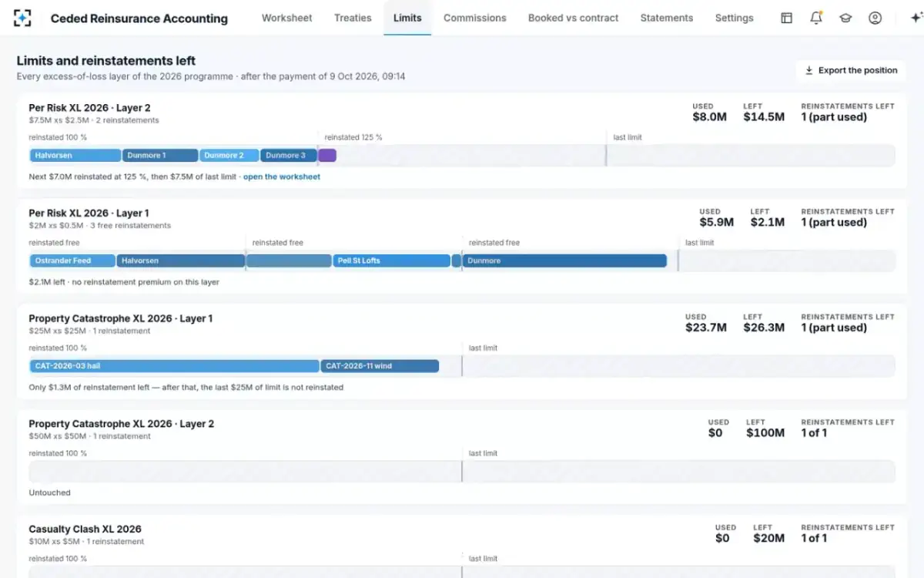The width and height of the screenshot is (924, 578).
Task: Go to Booked vs contract tab
Action: (573, 18)
